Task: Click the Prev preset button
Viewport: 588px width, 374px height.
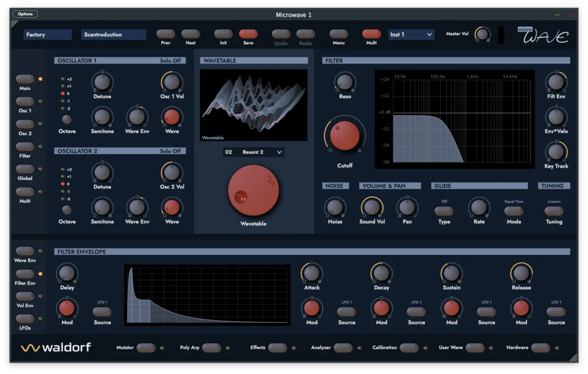Action: click(165, 34)
